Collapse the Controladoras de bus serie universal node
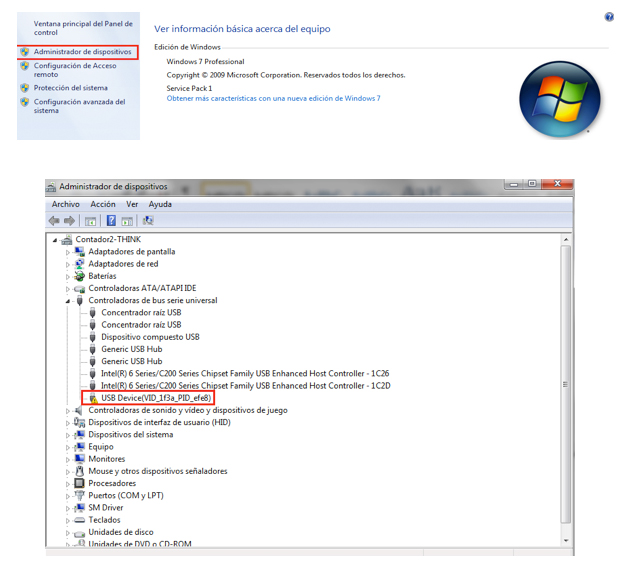The image size is (622, 571). click(x=68, y=300)
